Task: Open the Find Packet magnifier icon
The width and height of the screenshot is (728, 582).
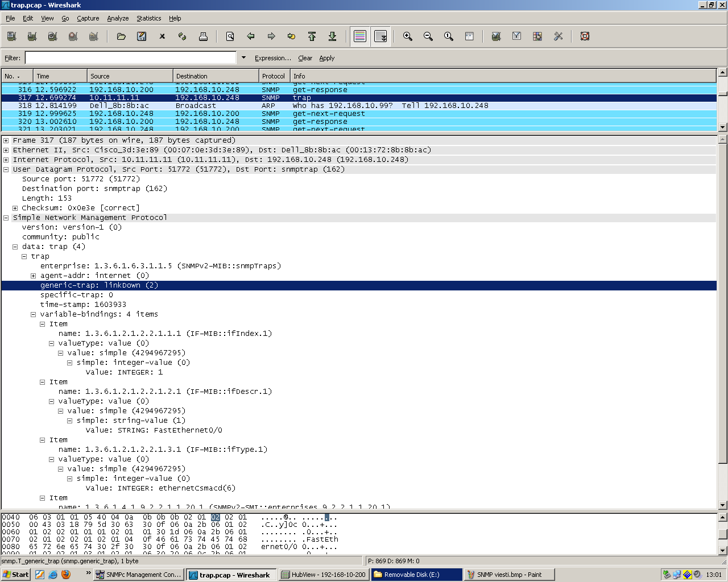Action: 230,36
